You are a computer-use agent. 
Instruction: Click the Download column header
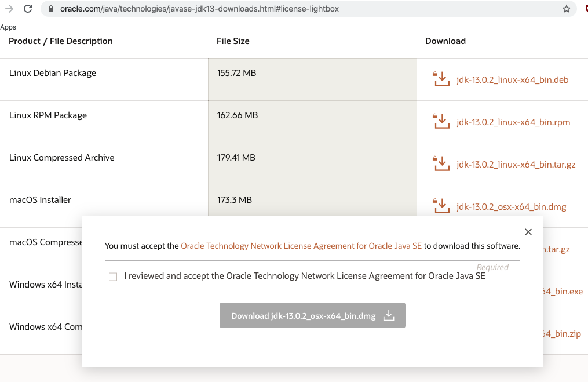pyautogui.click(x=445, y=41)
